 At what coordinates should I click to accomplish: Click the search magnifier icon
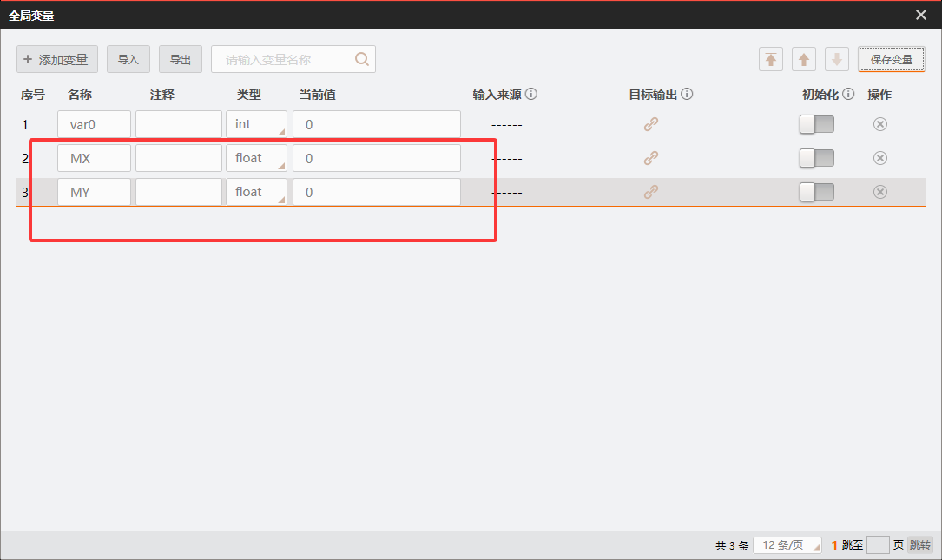(362, 59)
